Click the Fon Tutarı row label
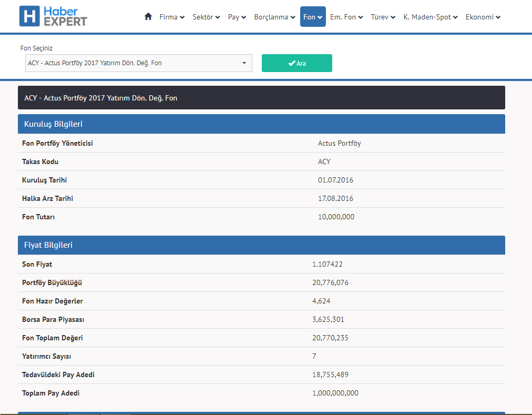 (x=38, y=217)
